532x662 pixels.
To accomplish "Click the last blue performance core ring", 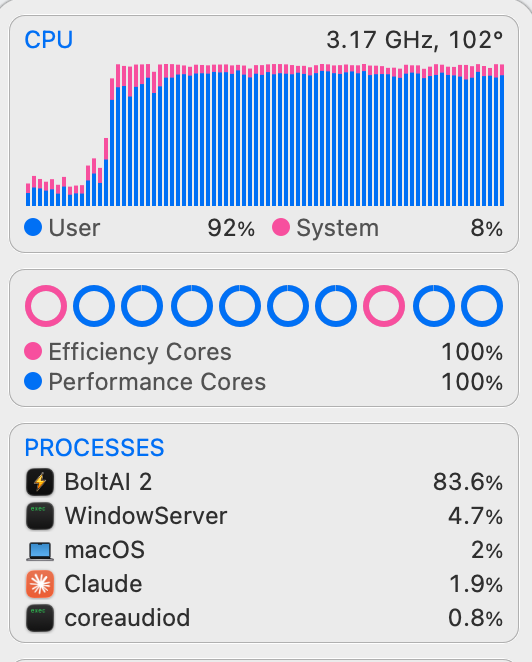I will click(482, 306).
